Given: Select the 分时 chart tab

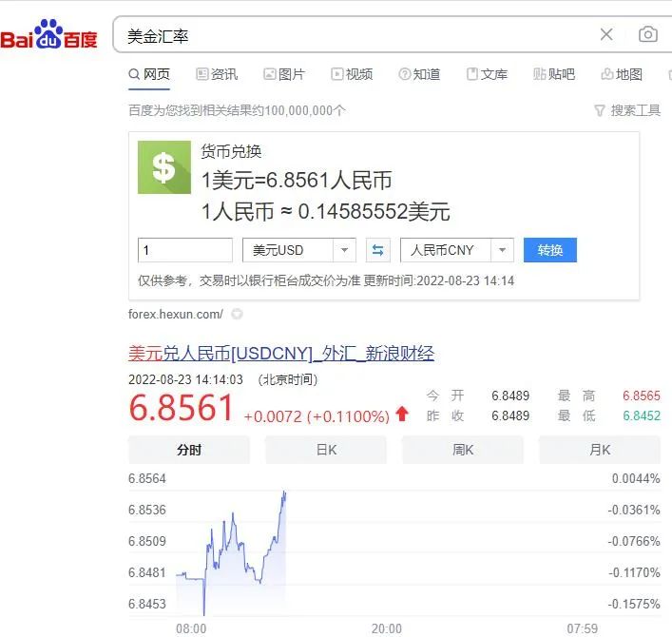Looking at the screenshot, I should pos(189,450).
